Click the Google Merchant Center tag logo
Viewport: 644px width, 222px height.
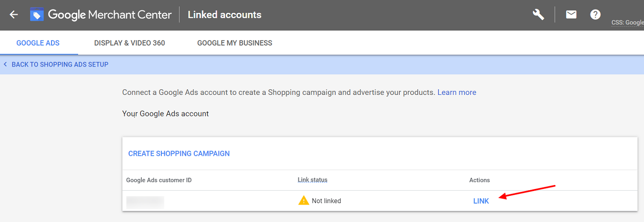pyautogui.click(x=37, y=15)
